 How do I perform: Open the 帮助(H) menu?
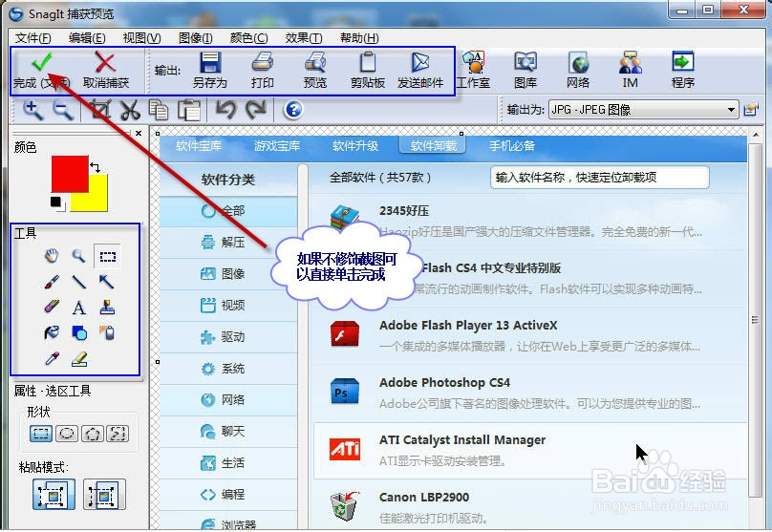pyautogui.click(x=359, y=38)
